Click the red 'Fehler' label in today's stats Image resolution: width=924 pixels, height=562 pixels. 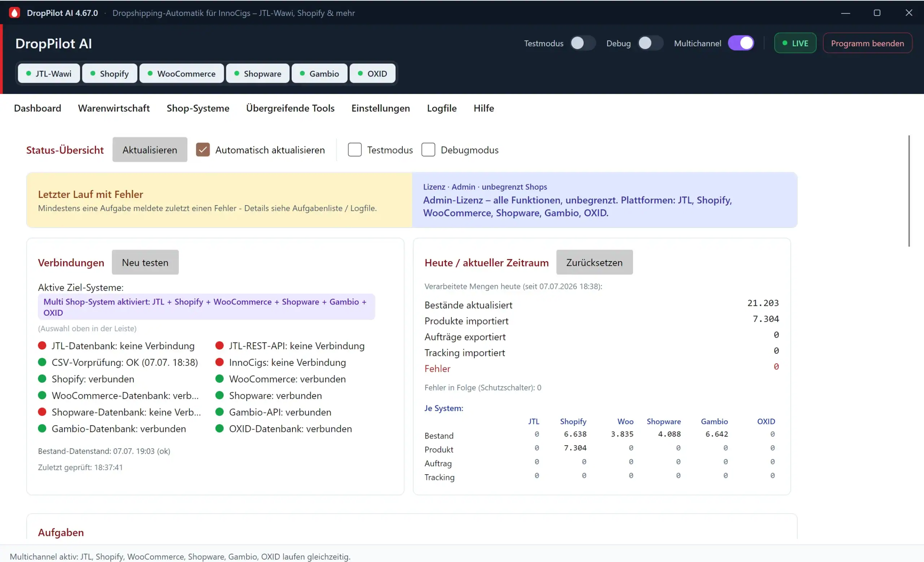coord(437,368)
